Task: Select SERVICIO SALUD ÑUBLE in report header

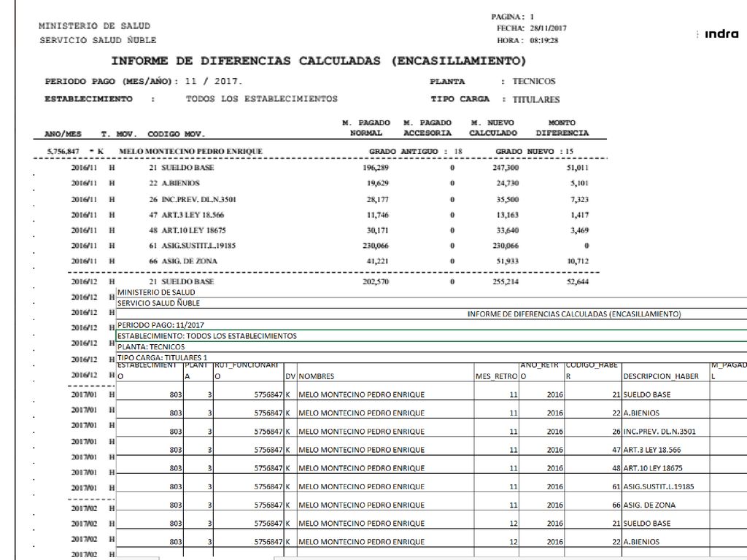Action: (98, 40)
